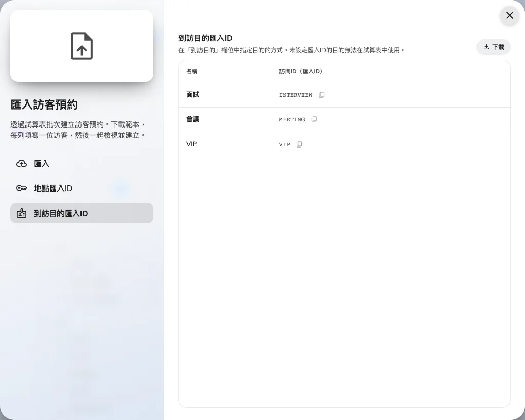
Task: Click the INTERVIEW ID text
Action: [x=296, y=95]
